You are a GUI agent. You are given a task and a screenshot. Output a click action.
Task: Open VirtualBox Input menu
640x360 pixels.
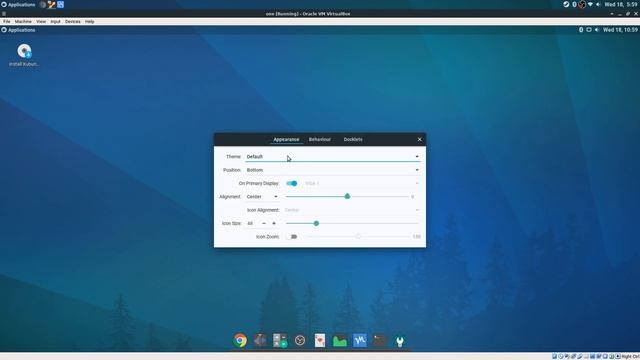click(56, 22)
